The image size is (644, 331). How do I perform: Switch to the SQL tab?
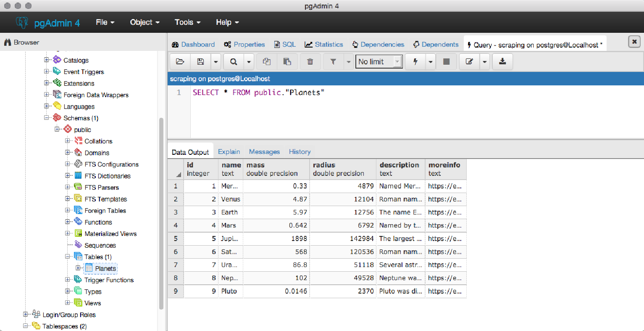(x=285, y=45)
